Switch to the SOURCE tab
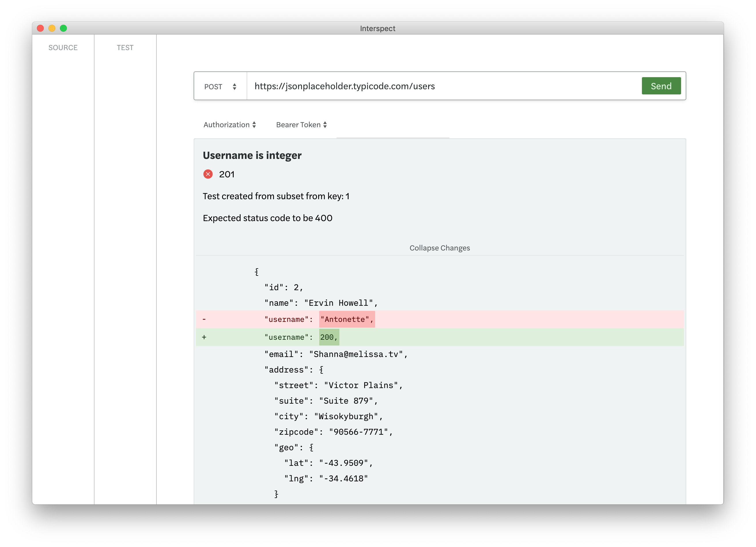Screen dimensions: 756x547 pyautogui.click(x=63, y=48)
